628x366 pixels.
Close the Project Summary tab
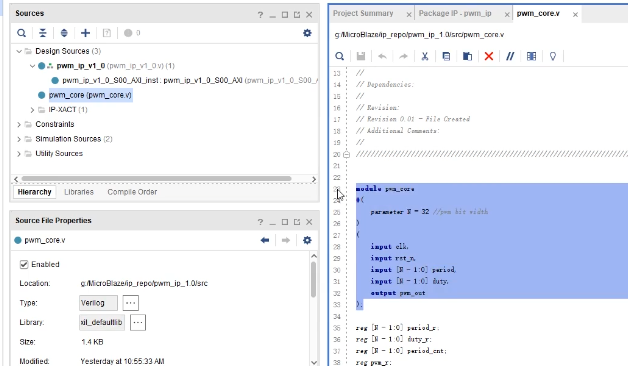[409, 15]
